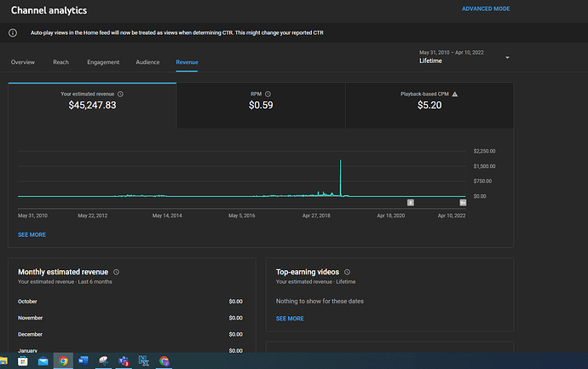Click the active Chrome icon in the taskbar

point(63,360)
